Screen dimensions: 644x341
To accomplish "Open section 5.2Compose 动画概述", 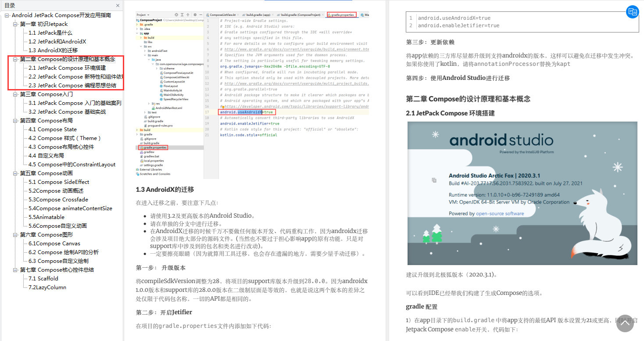I will pos(56,191).
